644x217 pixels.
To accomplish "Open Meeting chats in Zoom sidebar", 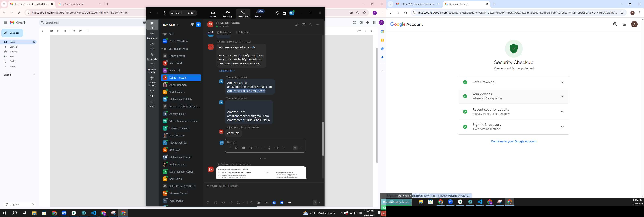I will pyautogui.click(x=152, y=68).
